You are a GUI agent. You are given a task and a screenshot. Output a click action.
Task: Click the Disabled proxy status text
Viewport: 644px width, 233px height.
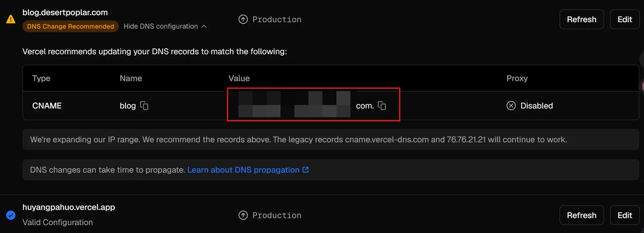tap(537, 106)
